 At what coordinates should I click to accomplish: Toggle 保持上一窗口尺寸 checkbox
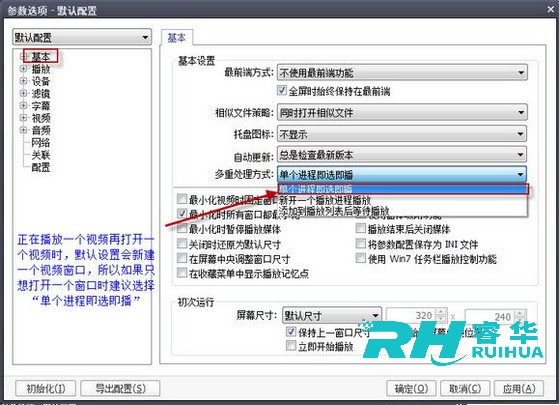291,332
